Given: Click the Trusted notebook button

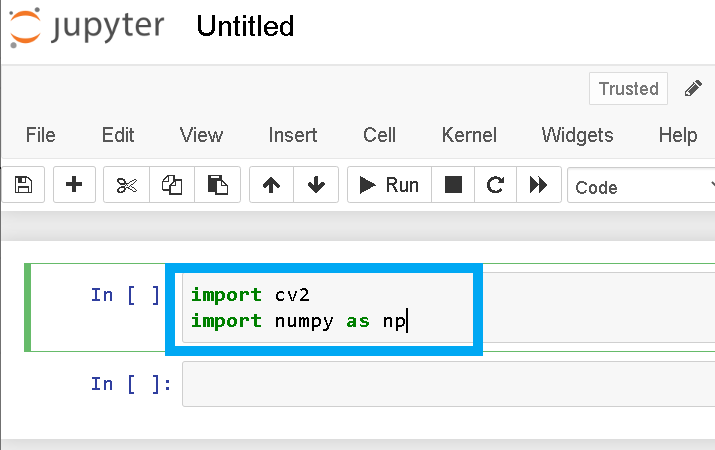Looking at the screenshot, I should pos(628,88).
